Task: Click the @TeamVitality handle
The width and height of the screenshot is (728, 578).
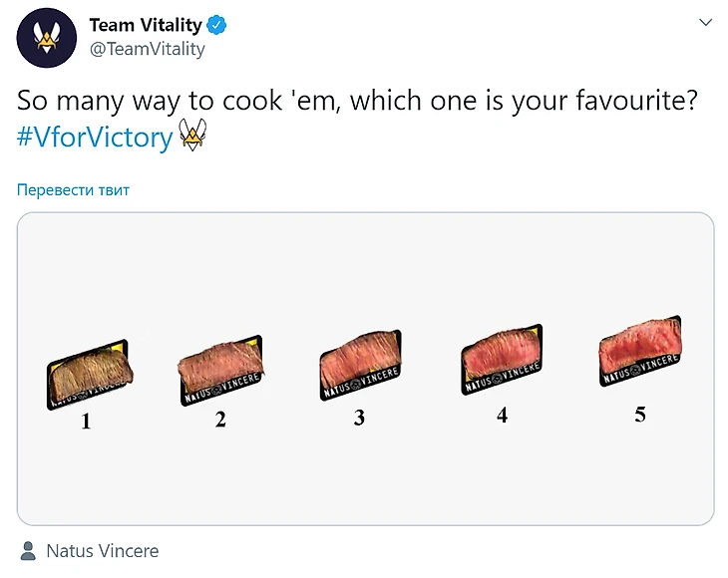Action: [x=147, y=49]
